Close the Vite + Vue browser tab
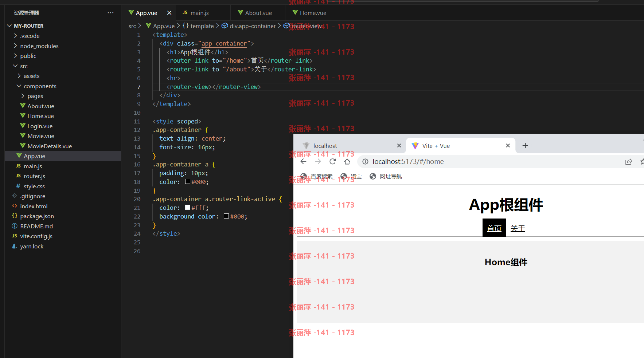This screenshot has width=644, height=358. 508,146
